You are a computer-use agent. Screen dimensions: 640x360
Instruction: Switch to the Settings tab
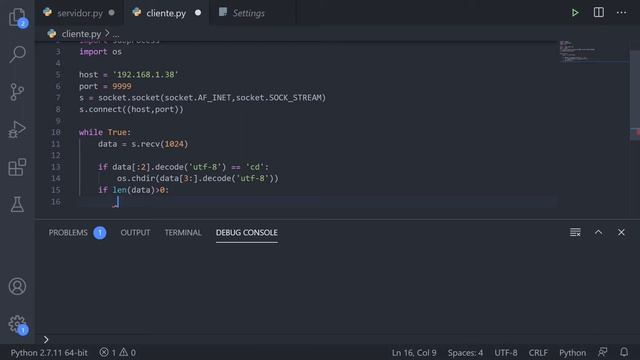coord(249,13)
